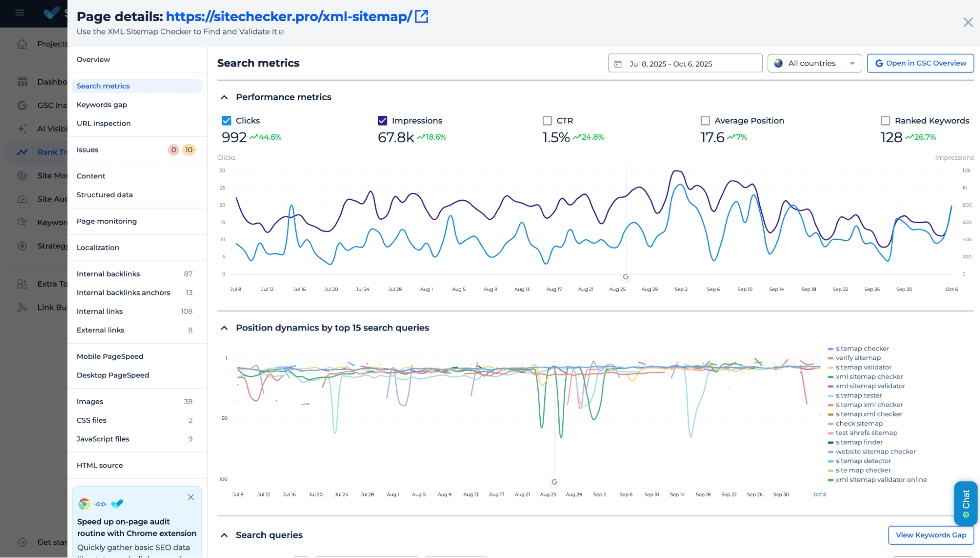Dismiss the Chrome extension promo card
980x558 pixels.
191,497
